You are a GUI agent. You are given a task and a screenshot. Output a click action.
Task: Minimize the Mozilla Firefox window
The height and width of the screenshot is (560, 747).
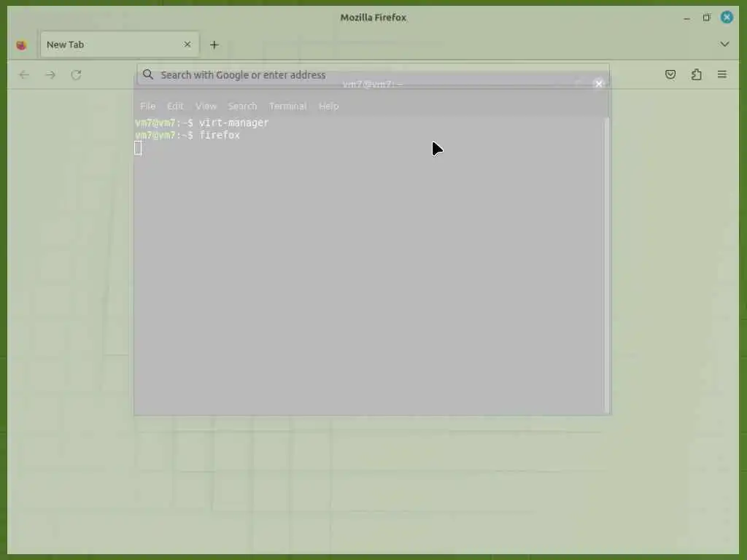coord(686,18)
